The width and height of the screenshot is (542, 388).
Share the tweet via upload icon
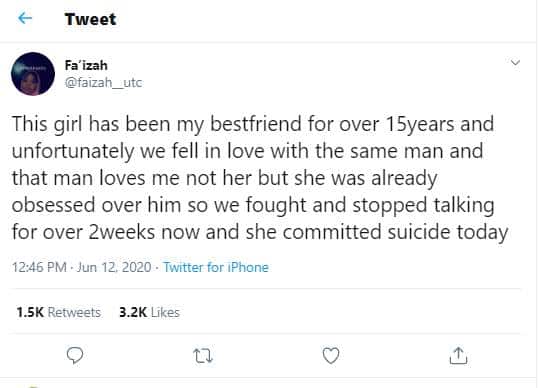[x=458, y=355]
